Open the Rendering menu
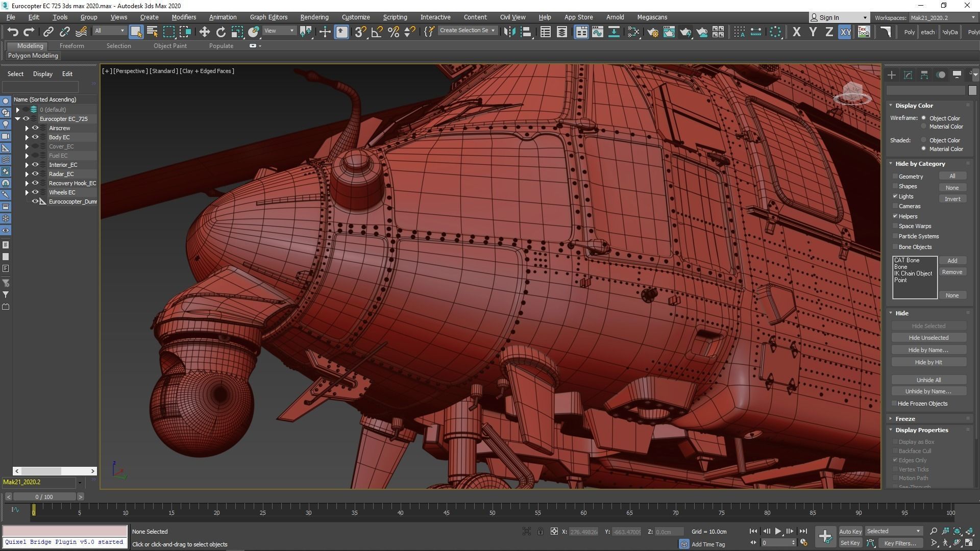 pos(314,17)
